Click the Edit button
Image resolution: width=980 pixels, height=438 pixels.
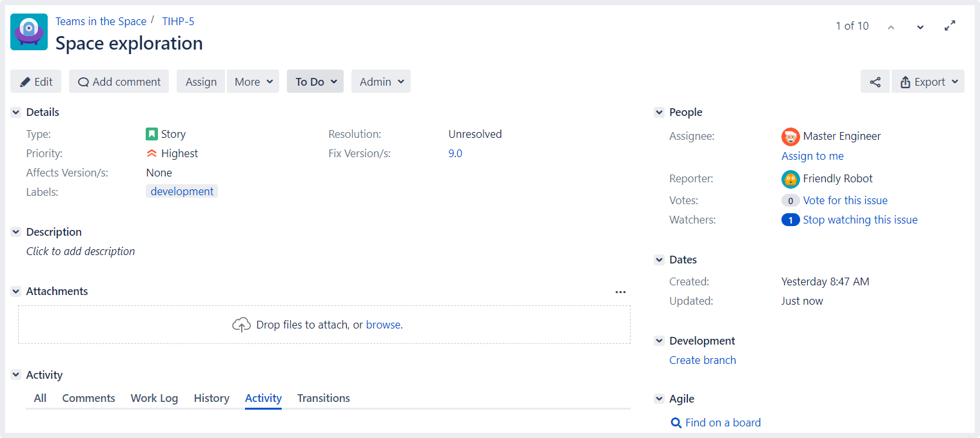click(x=36, y=82)
